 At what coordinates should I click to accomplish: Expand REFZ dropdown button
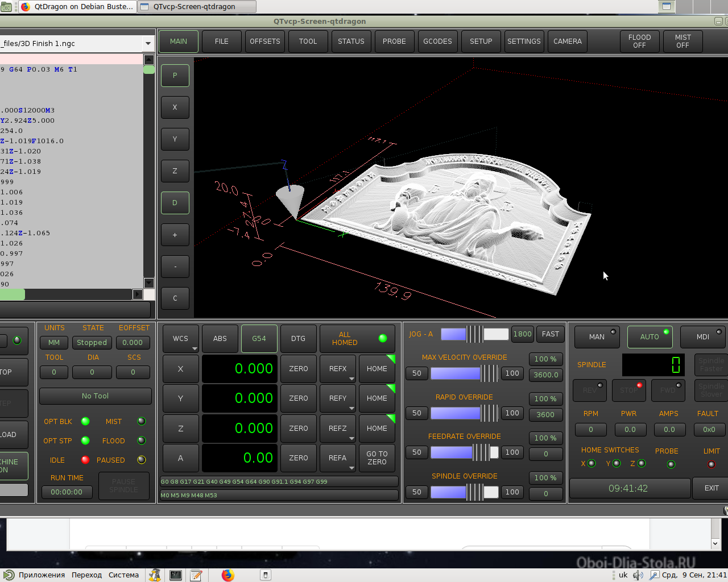point(351,438)
